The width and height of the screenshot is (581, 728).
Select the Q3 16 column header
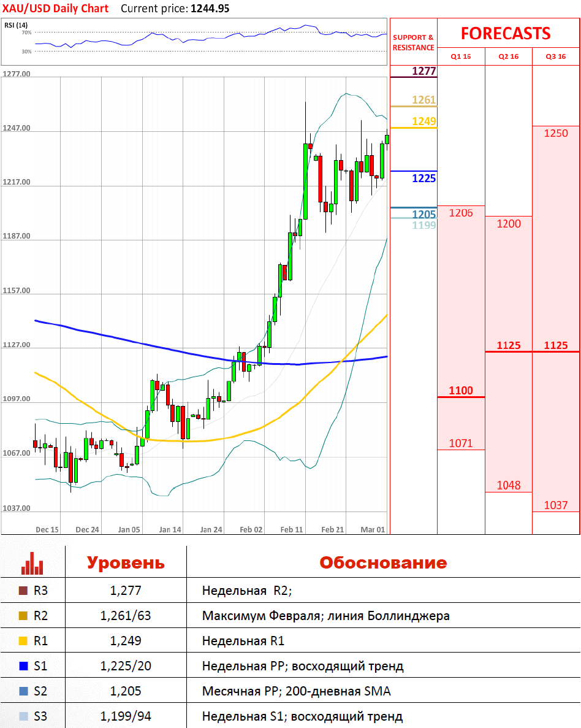[556, 56]
